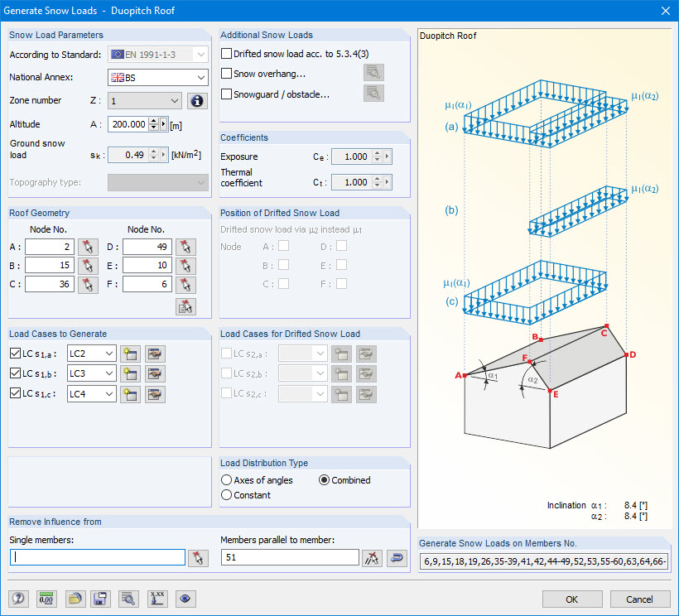The width and height of the screenshot is (679, 616).
Task: Enable the Snowguard / obstacle option
Action: 226,94
